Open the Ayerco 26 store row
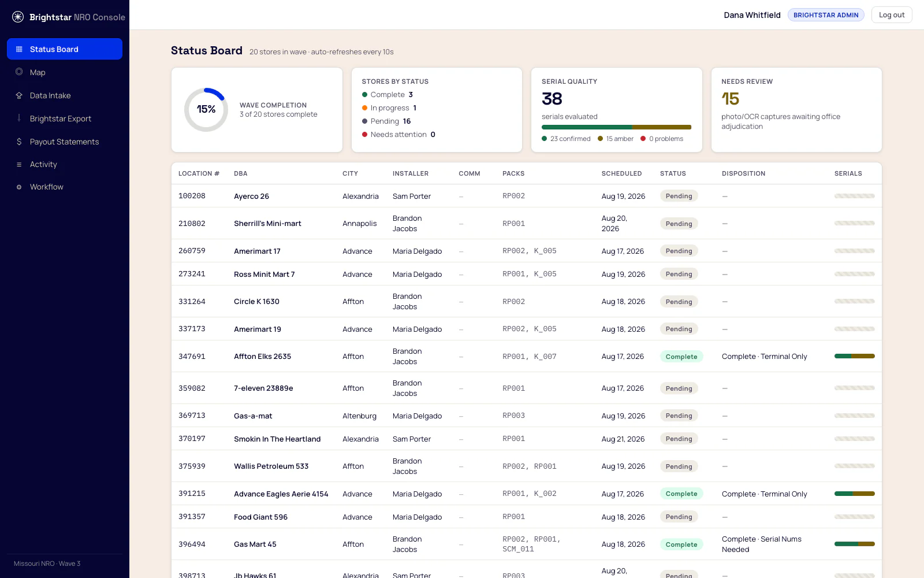This screenshot has height=578, width=924. click(x=527, y=196)
